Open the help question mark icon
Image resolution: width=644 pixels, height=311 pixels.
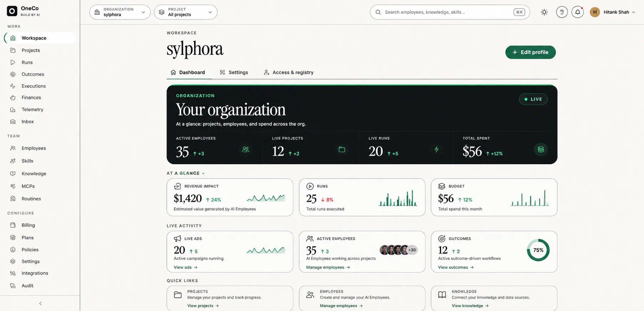(x=562, y=12)
